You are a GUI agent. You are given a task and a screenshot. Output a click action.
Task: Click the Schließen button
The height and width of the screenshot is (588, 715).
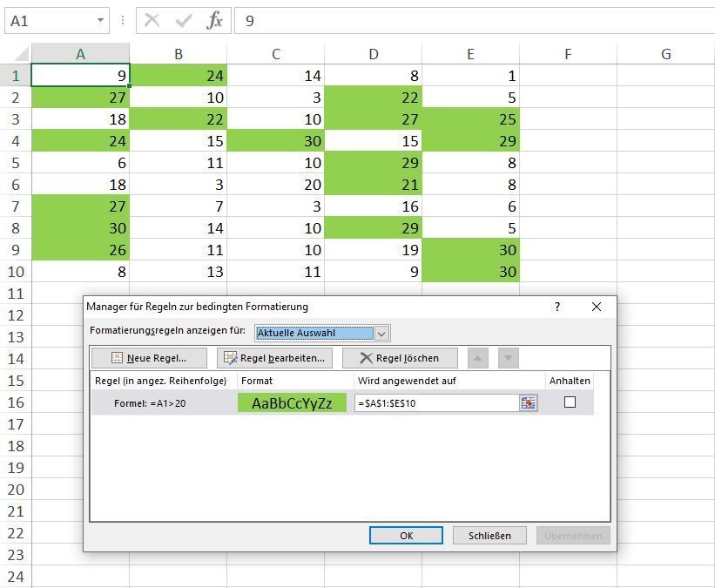pos(489,536)
